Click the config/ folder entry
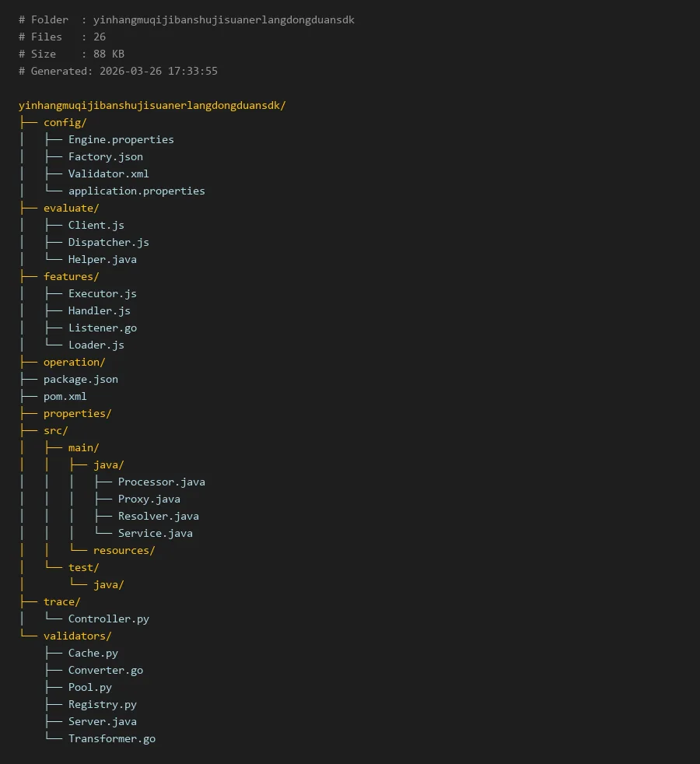 (x=65, y=122)
